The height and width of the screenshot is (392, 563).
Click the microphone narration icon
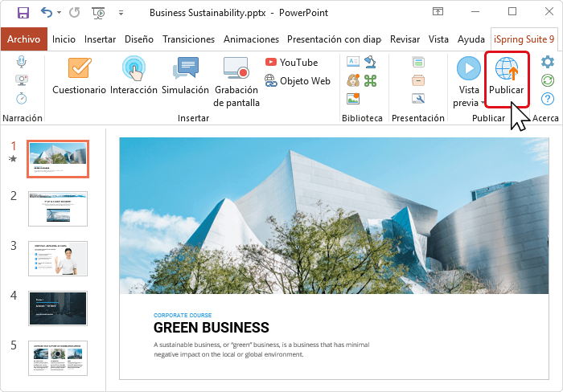(x=21, y=62)
